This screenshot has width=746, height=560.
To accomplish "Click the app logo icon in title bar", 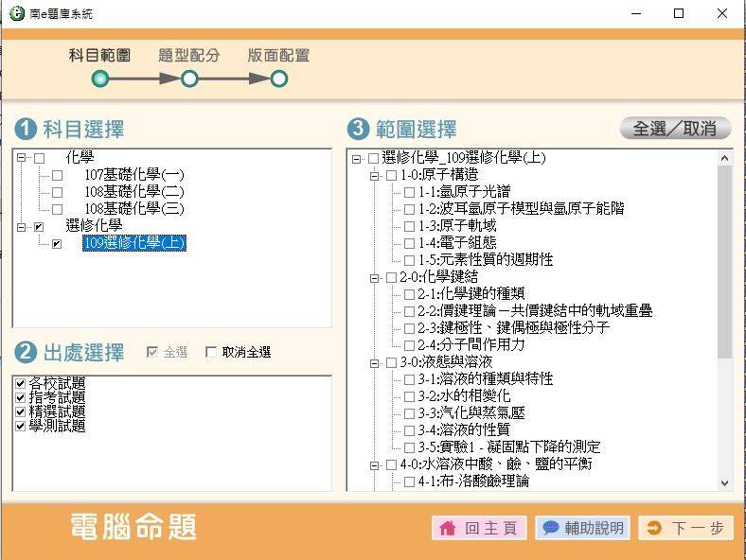I will point(17,13).
